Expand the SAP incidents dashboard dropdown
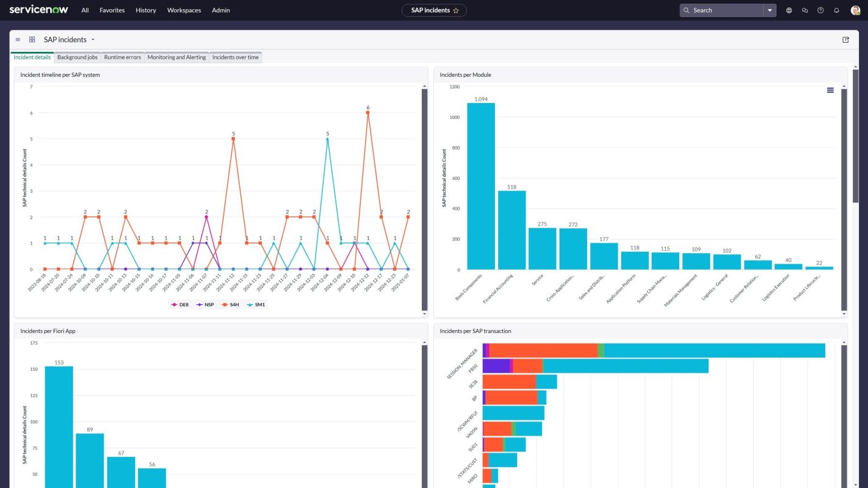 (x=93, y=40)
